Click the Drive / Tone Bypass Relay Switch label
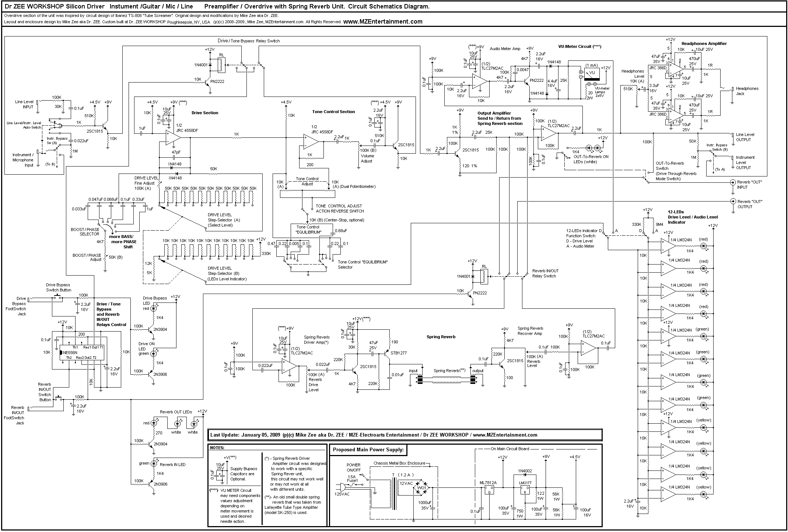This screenshot has height=532, width=788. pyautogui.click(x=249, y=41)
